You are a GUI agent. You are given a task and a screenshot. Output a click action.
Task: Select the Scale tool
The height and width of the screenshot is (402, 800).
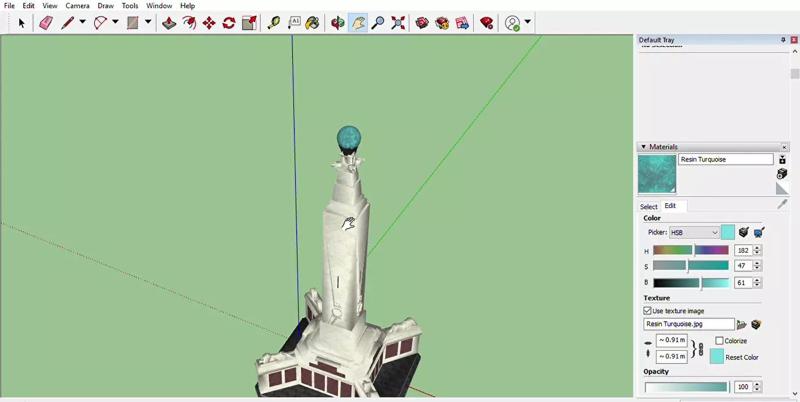[x=249, y=23]
